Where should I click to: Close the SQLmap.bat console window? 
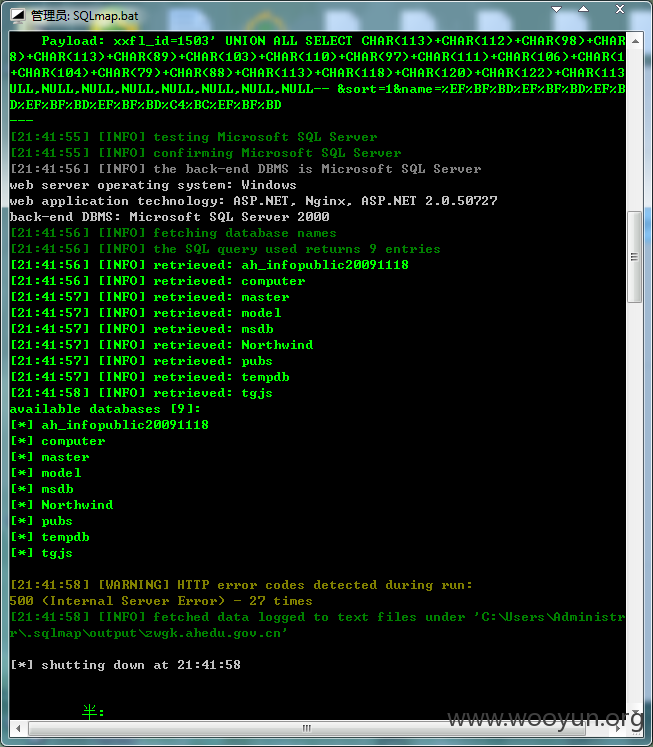[620, 9]
